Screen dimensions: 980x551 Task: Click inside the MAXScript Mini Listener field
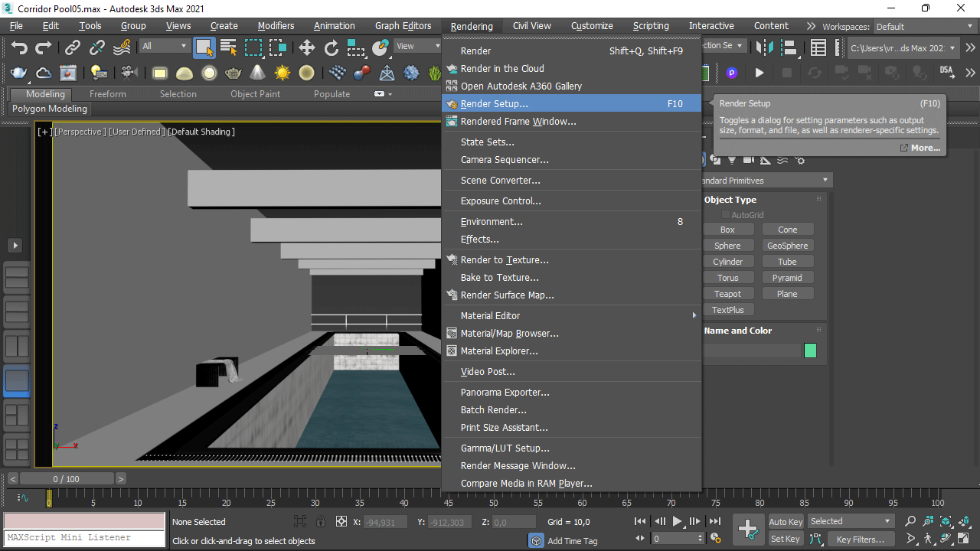pyautogui.click(x=84, y=537)
